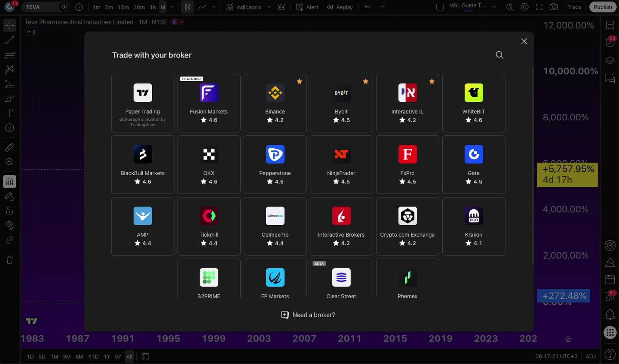Switch to the 5m timeframe
619x364 pixels.
click(x=109, y=7)
